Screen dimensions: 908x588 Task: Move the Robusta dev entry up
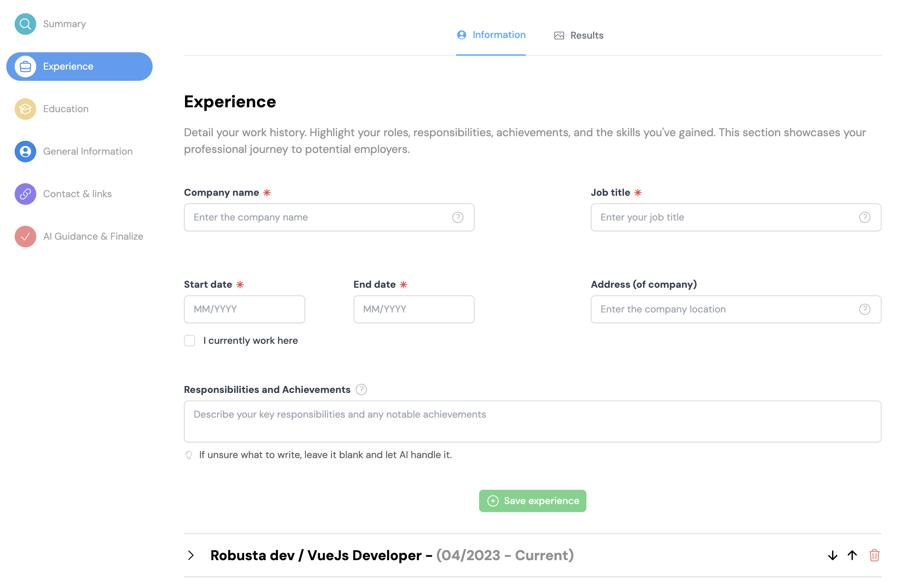point(852,555)
